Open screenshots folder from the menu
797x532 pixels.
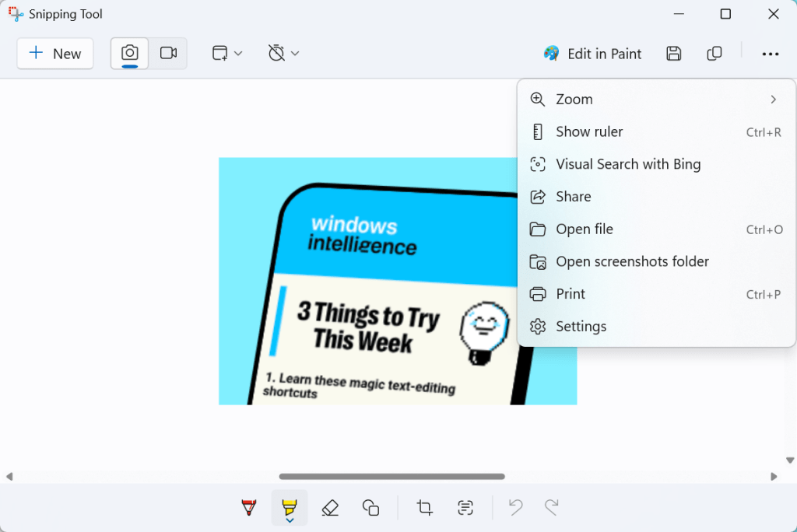click(632, 261)
